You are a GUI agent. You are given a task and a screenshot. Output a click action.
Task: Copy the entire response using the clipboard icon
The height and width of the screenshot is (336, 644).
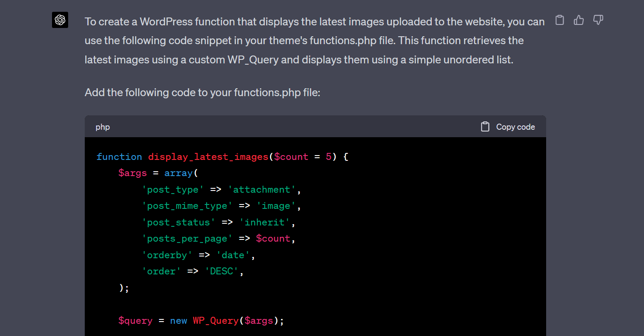pos(560,20)
